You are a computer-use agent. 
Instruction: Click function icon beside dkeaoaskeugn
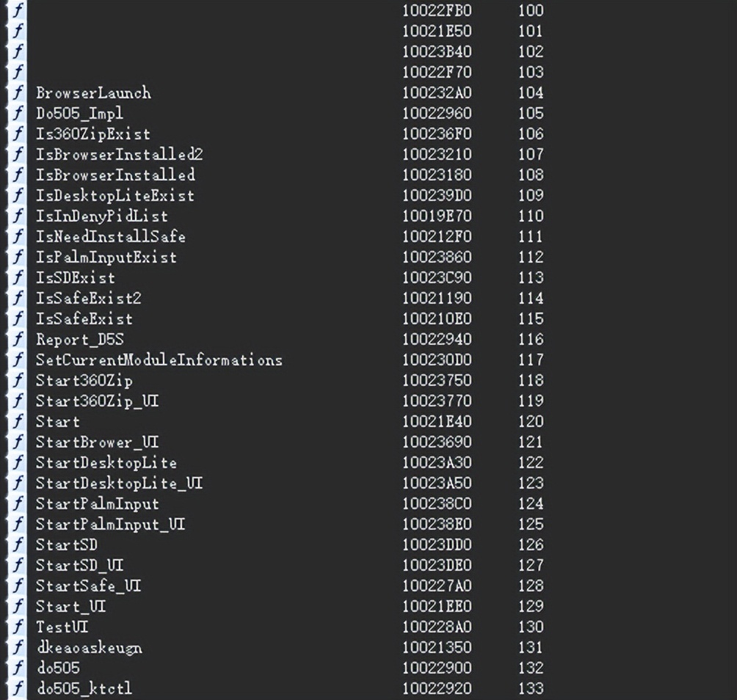pyautogui.click(x=18, y=647)
